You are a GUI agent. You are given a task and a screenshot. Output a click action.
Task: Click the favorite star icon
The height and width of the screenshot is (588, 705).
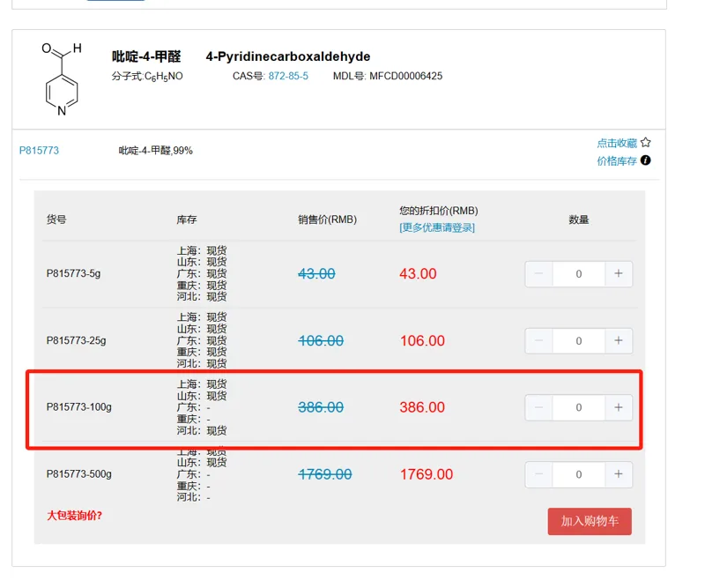click(646, 143)
